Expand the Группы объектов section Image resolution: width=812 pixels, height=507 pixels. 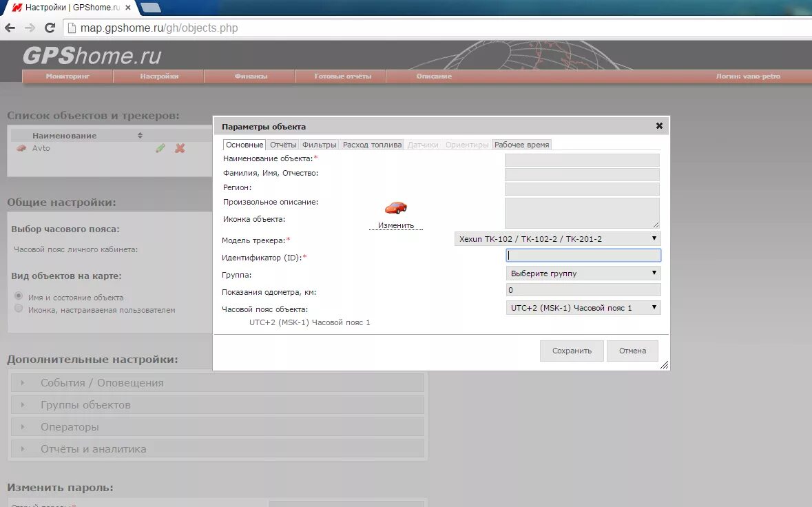point(218,405)
